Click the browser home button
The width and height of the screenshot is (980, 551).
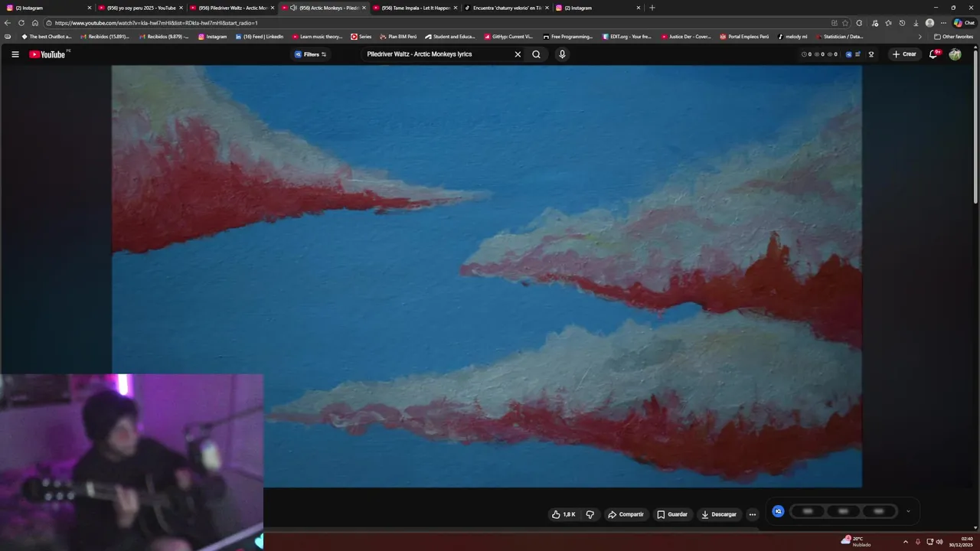35,23
